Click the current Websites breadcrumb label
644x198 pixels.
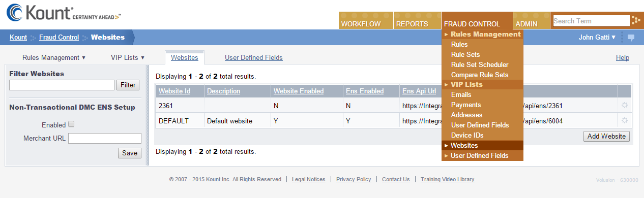[x=108, y=37]
